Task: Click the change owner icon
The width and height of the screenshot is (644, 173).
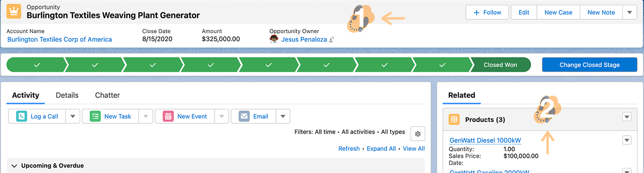Action: [x=331, y=40]
